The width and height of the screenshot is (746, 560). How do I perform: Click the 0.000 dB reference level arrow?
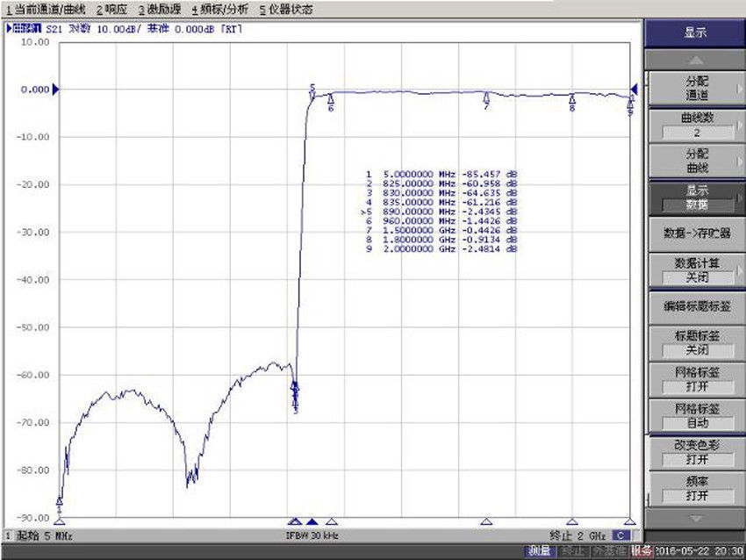pyautogui.click(x=55, y=90)
